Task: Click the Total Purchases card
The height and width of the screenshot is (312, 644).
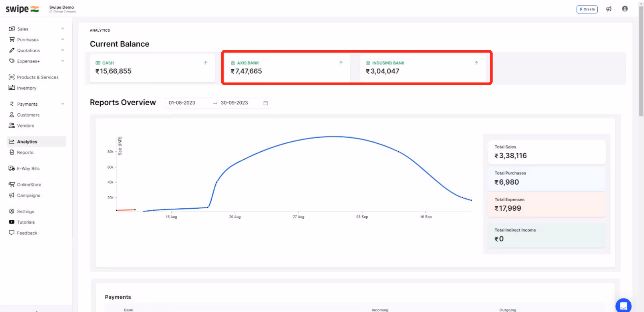Action: pos(547,178)
